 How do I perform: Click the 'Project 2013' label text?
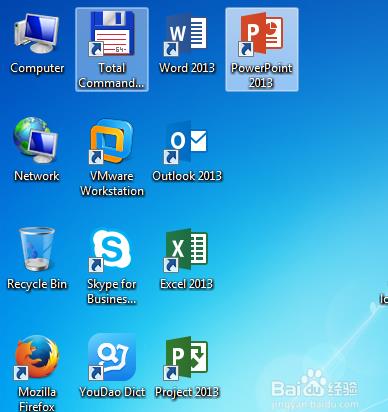187,392
